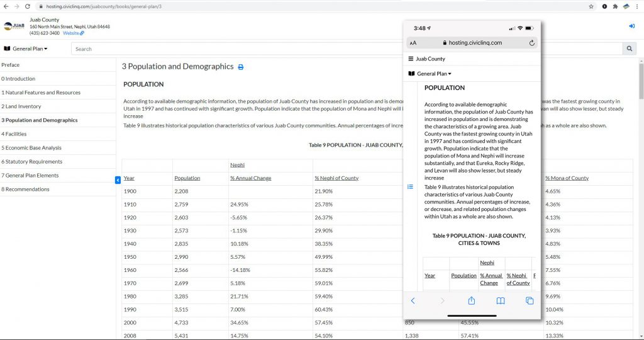Open the General Plan dropdown
Screen dimensions: 644x340
point(26,48)
